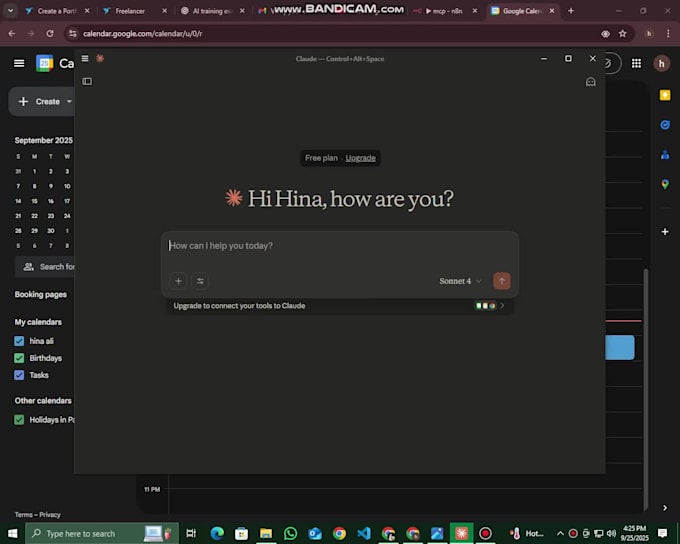Select September 16 in the mini calendar
680x544 pixels.
(x=51, y=201)
